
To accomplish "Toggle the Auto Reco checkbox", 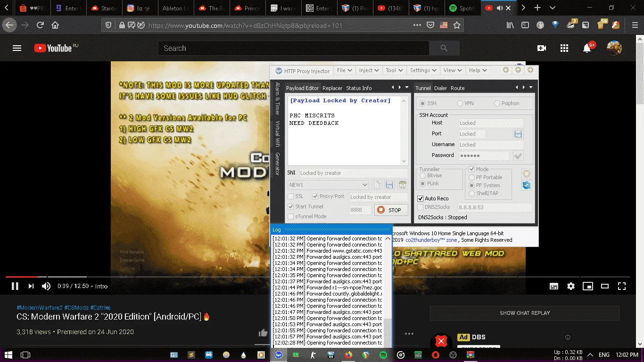I will pyautogui.click(x=433, y=198).
